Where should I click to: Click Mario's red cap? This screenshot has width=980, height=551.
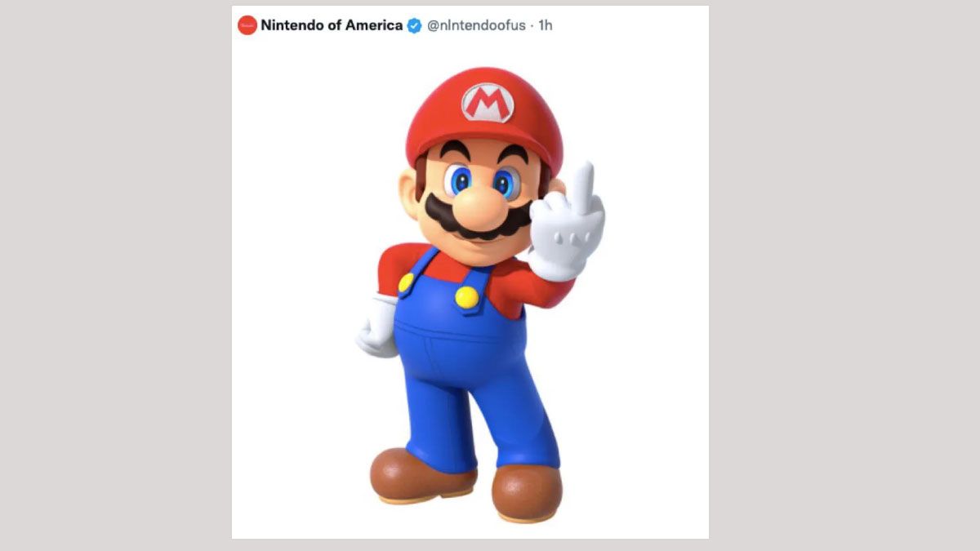483,114
